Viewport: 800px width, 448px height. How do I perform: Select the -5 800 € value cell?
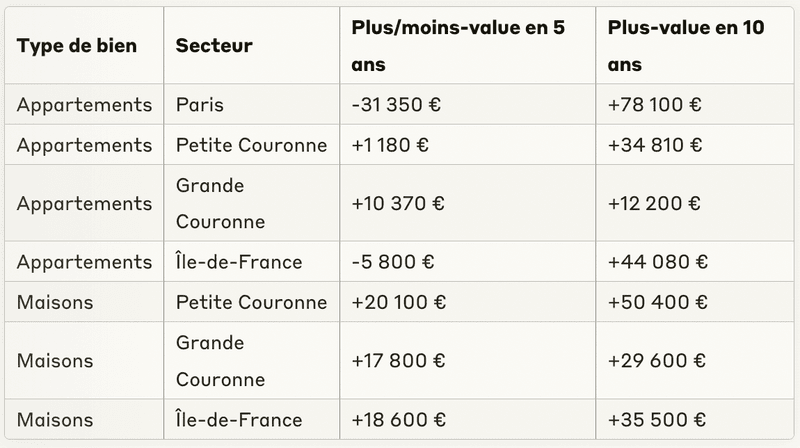pos(392,262)
